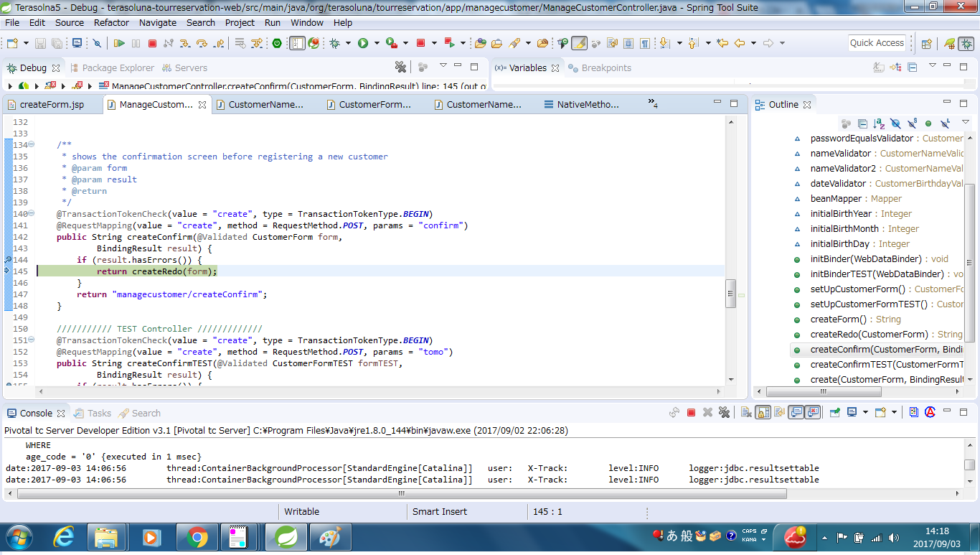Select the Debug perspective button
Image resolution: width=980 pixels, height=555 pixels.
coord(966,43)
